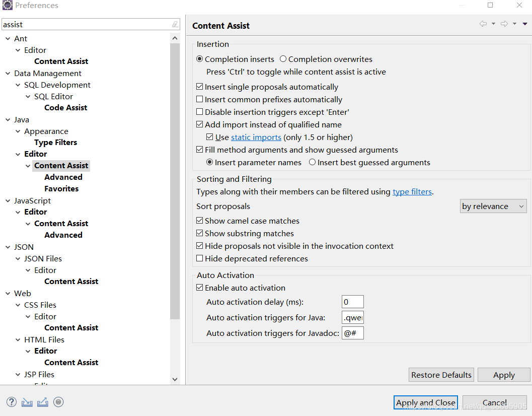The image size is (532, 416).
Task: Open the type filters link
Action: click(412, 191)
